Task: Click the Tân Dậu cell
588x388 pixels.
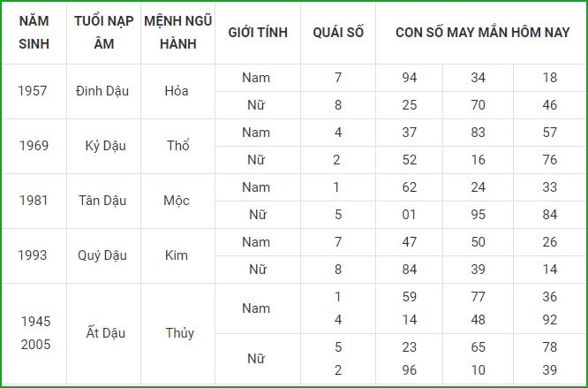Action: point(102,201)
